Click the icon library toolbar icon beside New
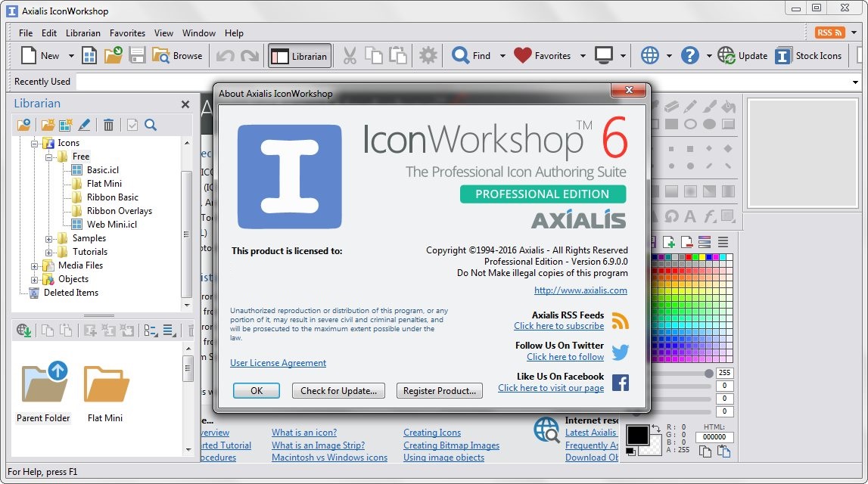868x484 pixels. (89, 55)
